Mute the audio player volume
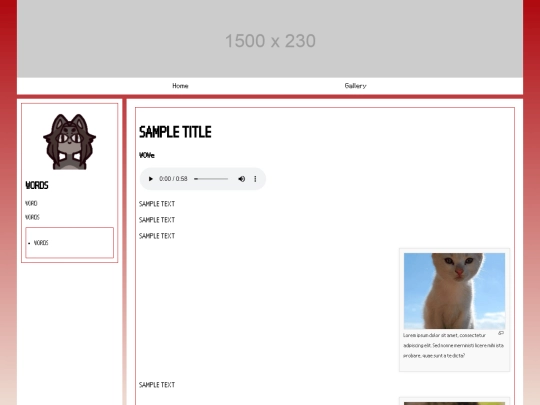 pyautogui.click(x=241, y=179)
